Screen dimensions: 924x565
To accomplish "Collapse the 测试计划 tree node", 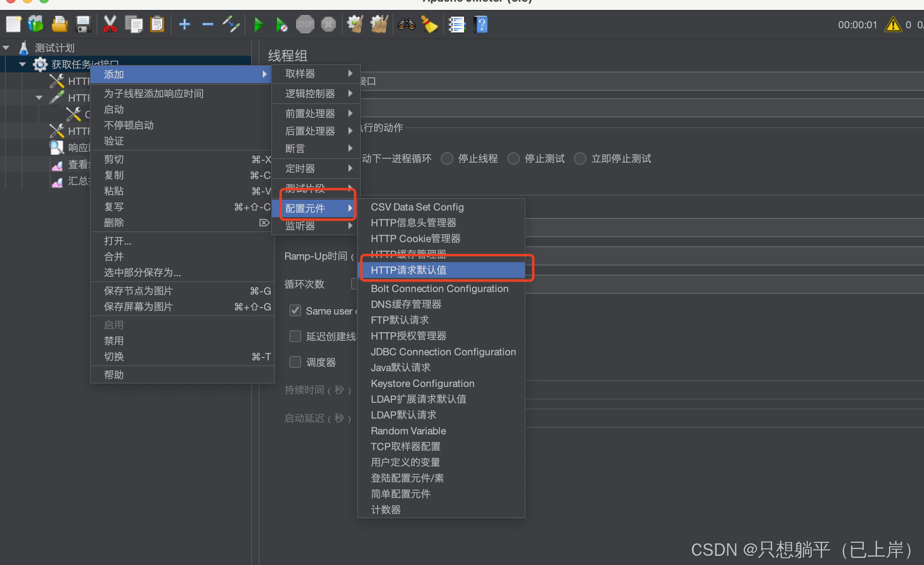I will (x=6, y=48).
